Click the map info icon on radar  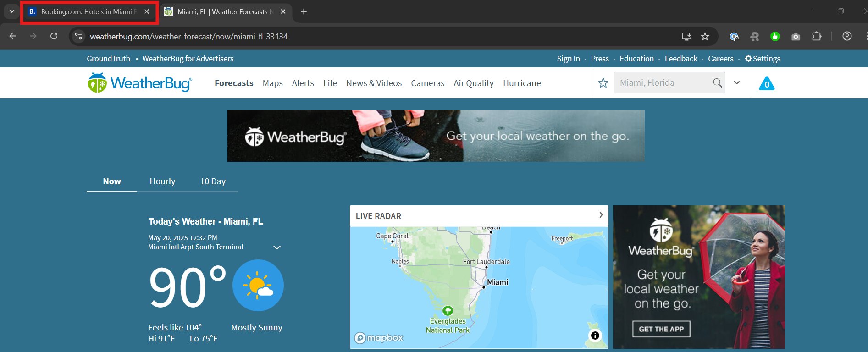pyautogui.click(x=595, y=335)
